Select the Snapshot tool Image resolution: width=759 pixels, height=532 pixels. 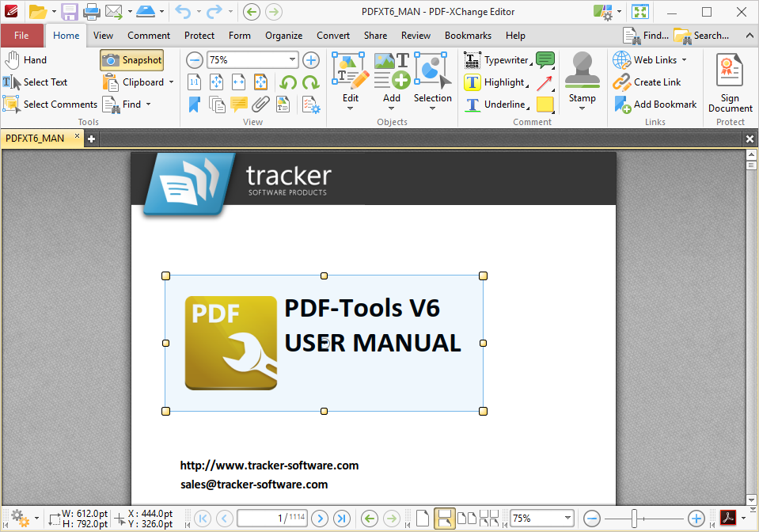pyautogui.click(x=131, y=59)
